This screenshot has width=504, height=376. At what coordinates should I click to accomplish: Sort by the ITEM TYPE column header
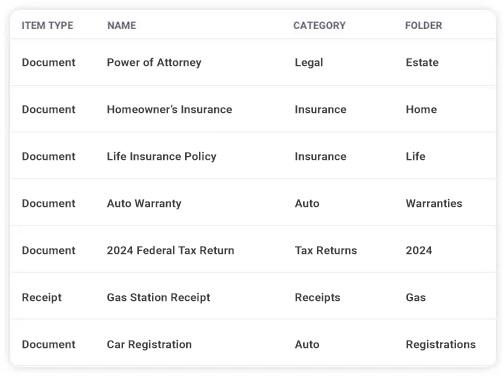tap(47, 26)
